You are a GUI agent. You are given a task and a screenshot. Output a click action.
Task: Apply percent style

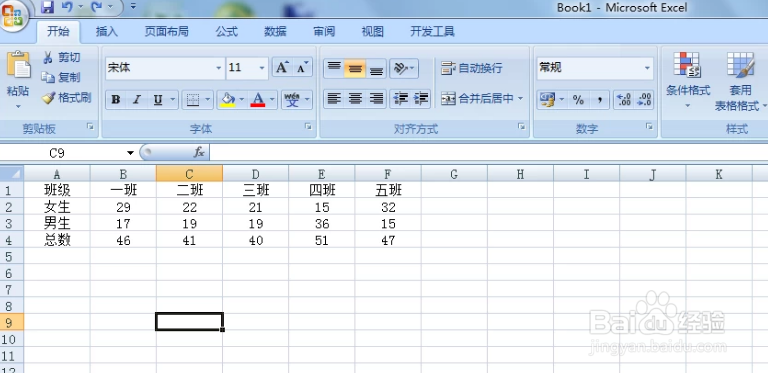578,100
